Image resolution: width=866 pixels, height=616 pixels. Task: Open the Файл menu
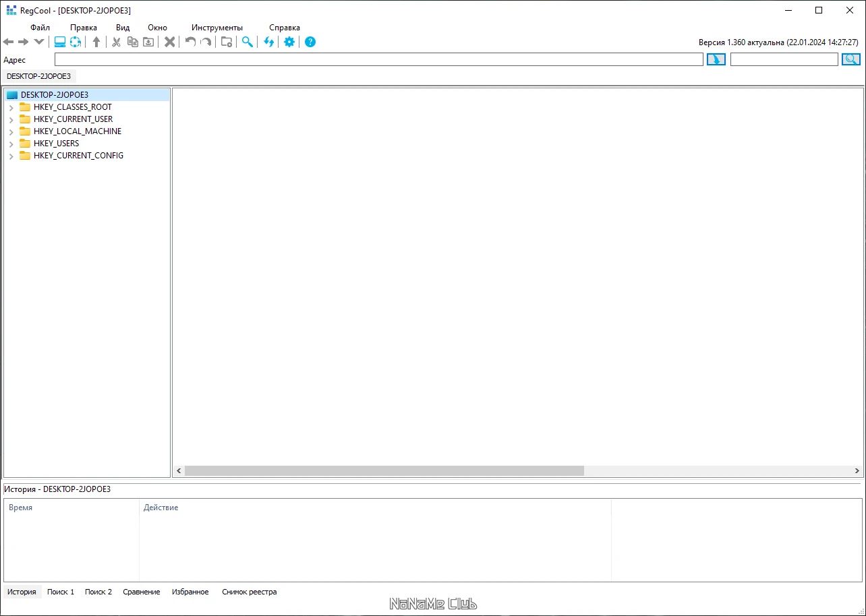pos(40,28)
